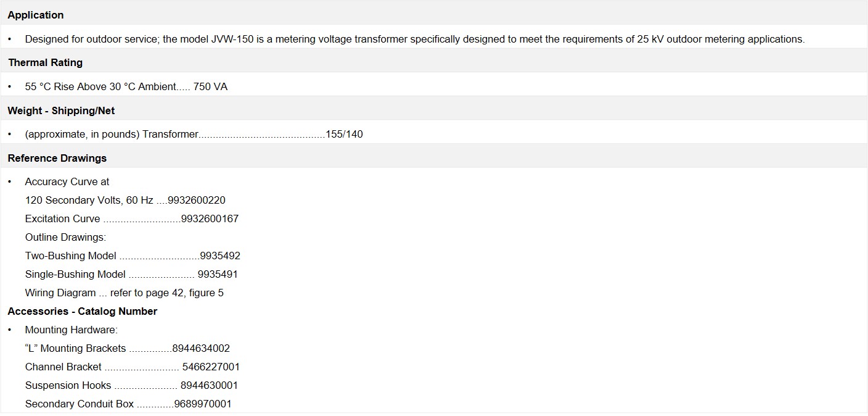Click Suspension Hooks catalog number 8944630001
The height and width of the screenshot is (416, 868).
209,385
